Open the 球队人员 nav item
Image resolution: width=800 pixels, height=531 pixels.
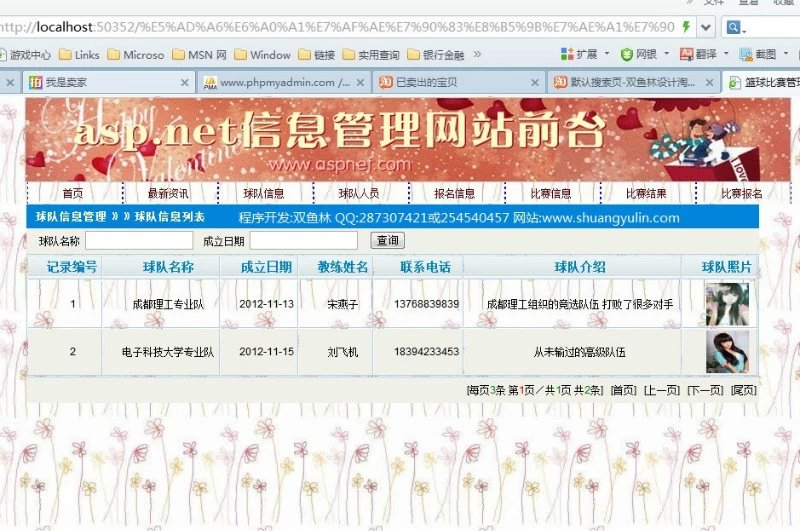(359, 193)
